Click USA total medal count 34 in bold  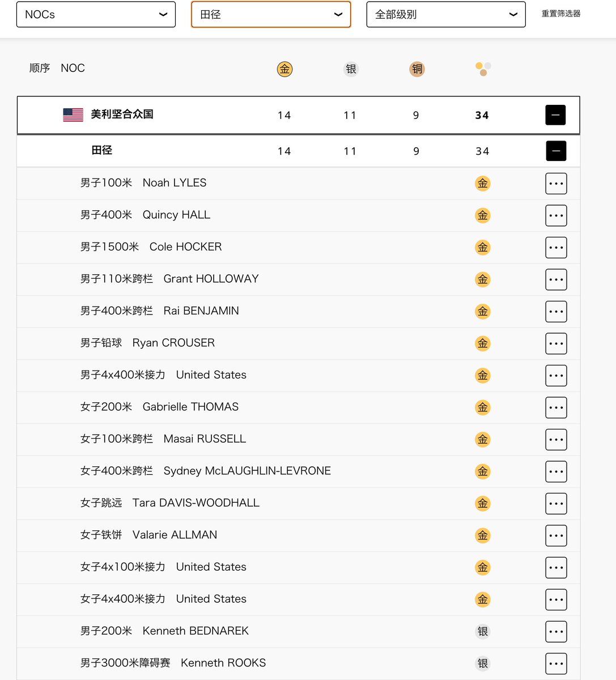482,115
